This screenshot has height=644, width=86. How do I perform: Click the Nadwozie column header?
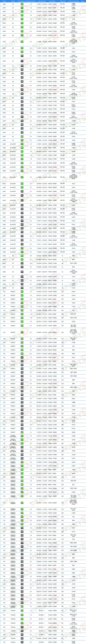[x=62, y=1]
